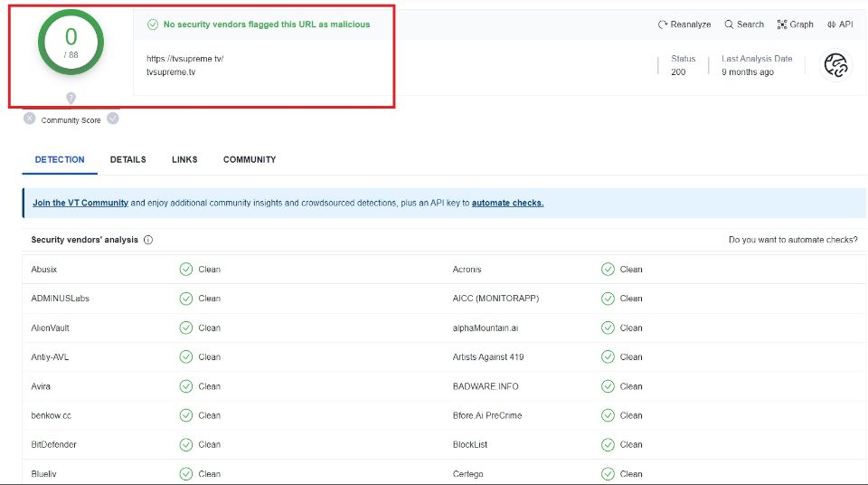
Task: Click the BlockList vendor name
Action: (470, 444)
